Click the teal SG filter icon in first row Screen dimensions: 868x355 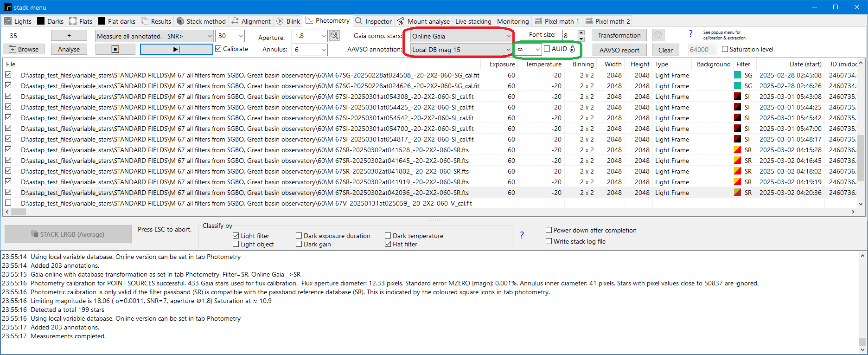[x=737, y=75]
